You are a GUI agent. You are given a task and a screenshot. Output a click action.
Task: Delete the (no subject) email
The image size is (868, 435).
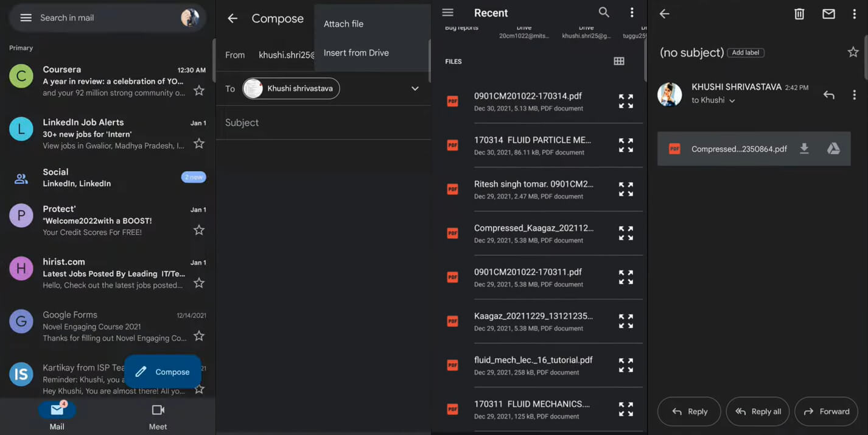click(799, 13)
